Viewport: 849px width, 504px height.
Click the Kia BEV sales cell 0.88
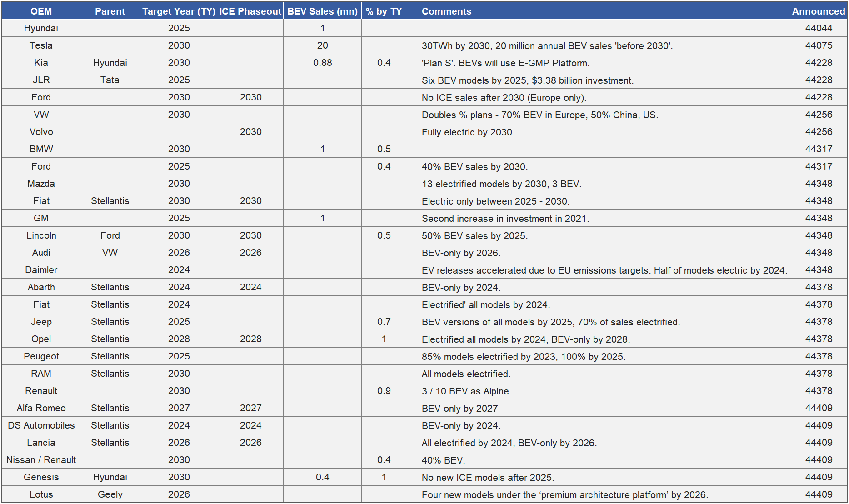pos(322,63)
